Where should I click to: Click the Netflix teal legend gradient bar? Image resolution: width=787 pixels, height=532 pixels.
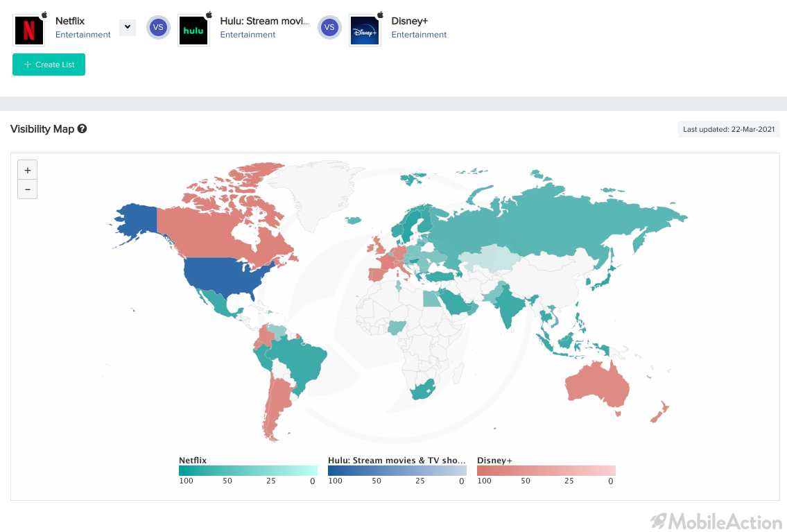coord(248,471)
